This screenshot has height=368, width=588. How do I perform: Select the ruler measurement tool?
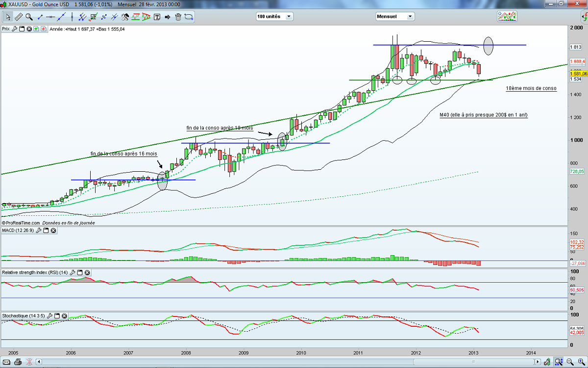click(19, 17)
